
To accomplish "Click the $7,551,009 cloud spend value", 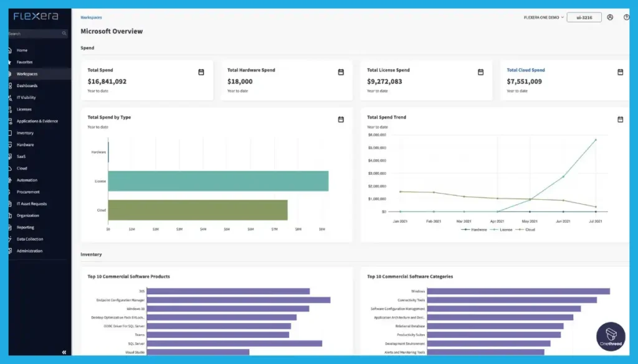I will (x=524, y=82).
